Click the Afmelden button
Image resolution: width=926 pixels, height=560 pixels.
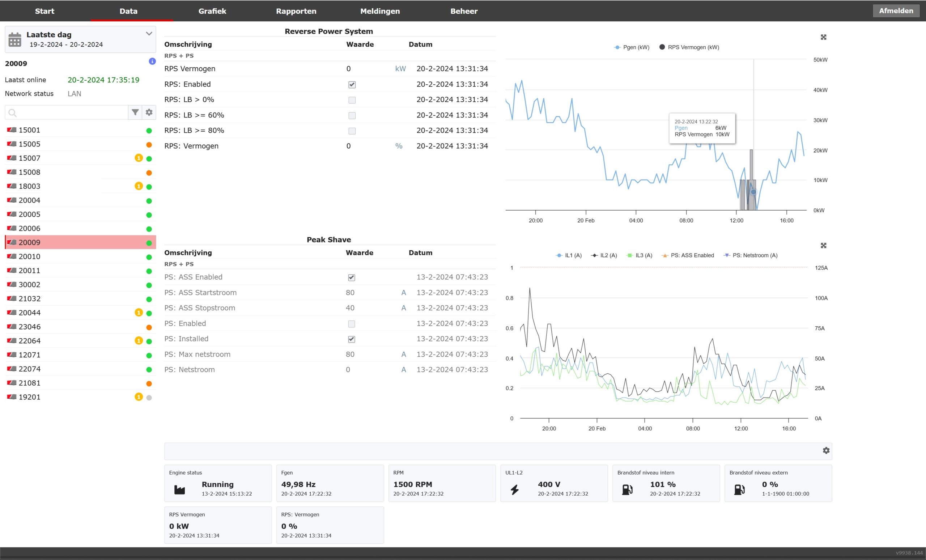pos(896,11)
